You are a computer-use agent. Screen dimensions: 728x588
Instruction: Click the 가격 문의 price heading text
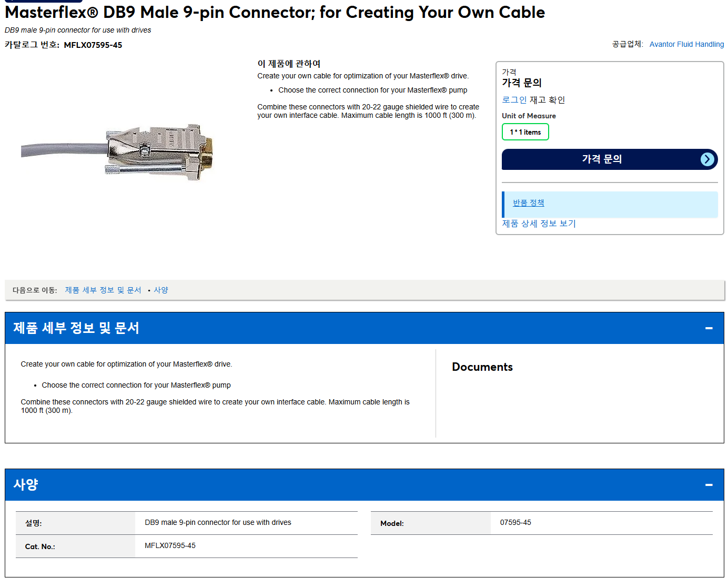tap(522, 83)
